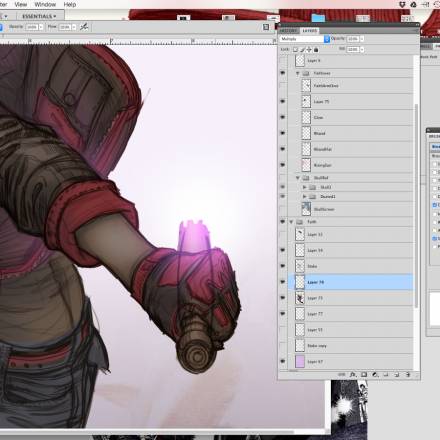Click blue folder icon on desktop
This screenshot has height=440, width=440.
pos(318,18)
